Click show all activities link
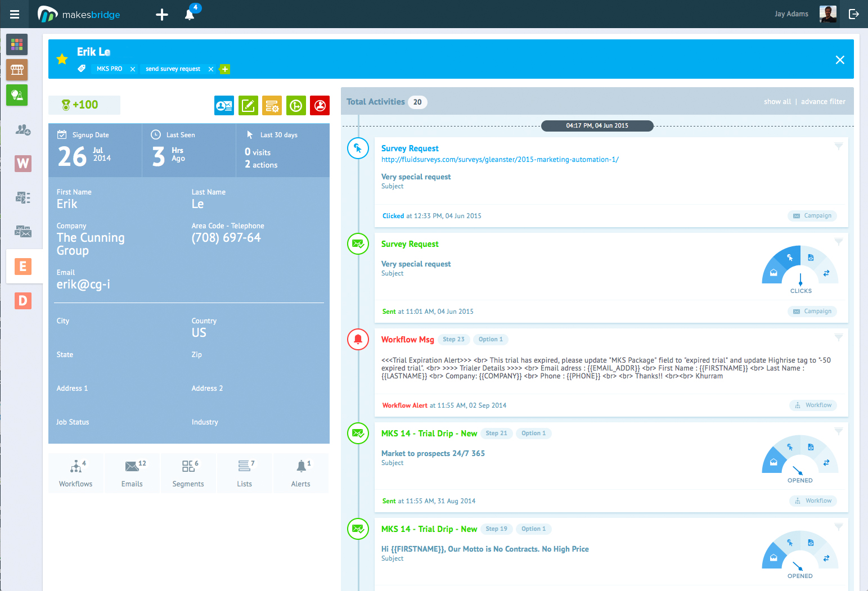Viewport: 868px width, 591px height. coord(777,102)
